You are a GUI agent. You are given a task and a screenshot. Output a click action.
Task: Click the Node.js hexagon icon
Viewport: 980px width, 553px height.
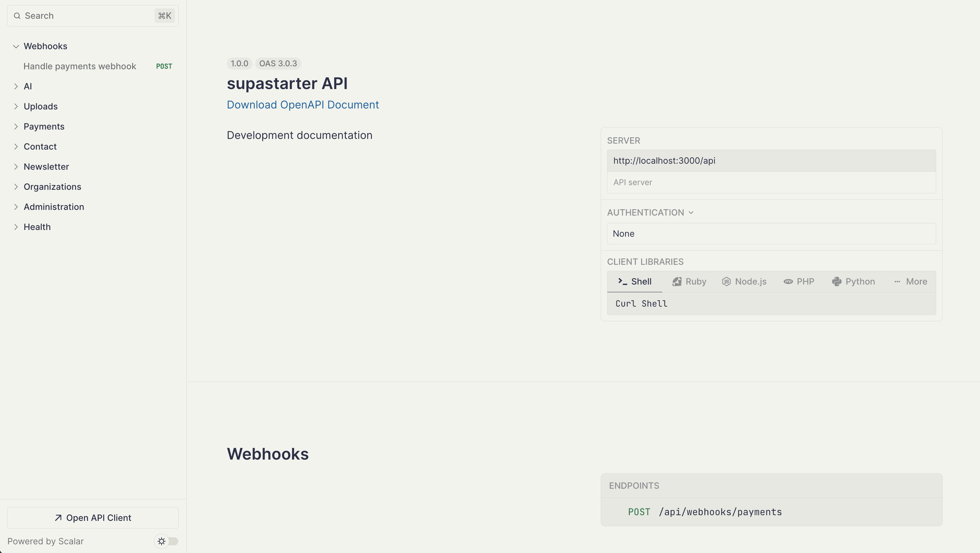[x=726, y=282]
